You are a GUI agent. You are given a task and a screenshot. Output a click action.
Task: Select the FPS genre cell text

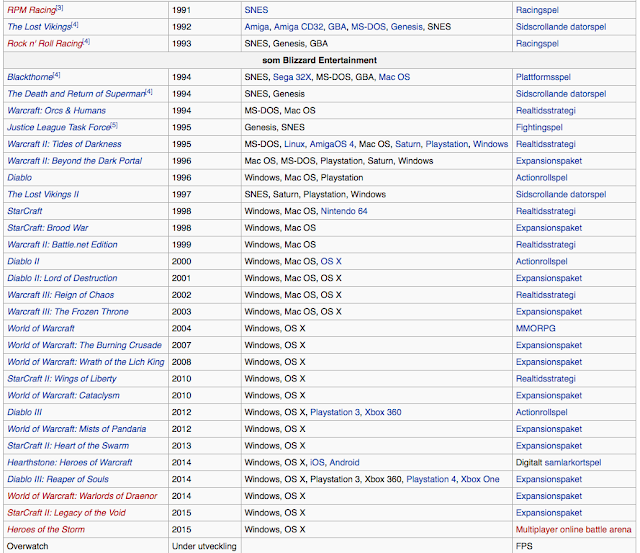[524, 545]
